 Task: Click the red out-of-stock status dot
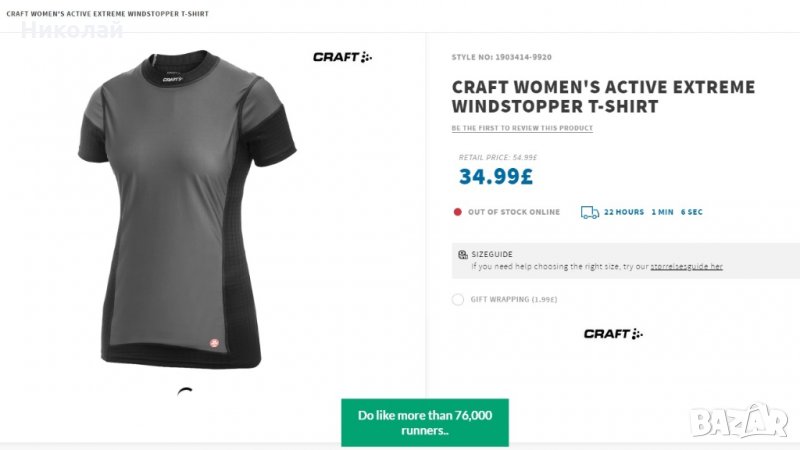(x=457, y=212)
